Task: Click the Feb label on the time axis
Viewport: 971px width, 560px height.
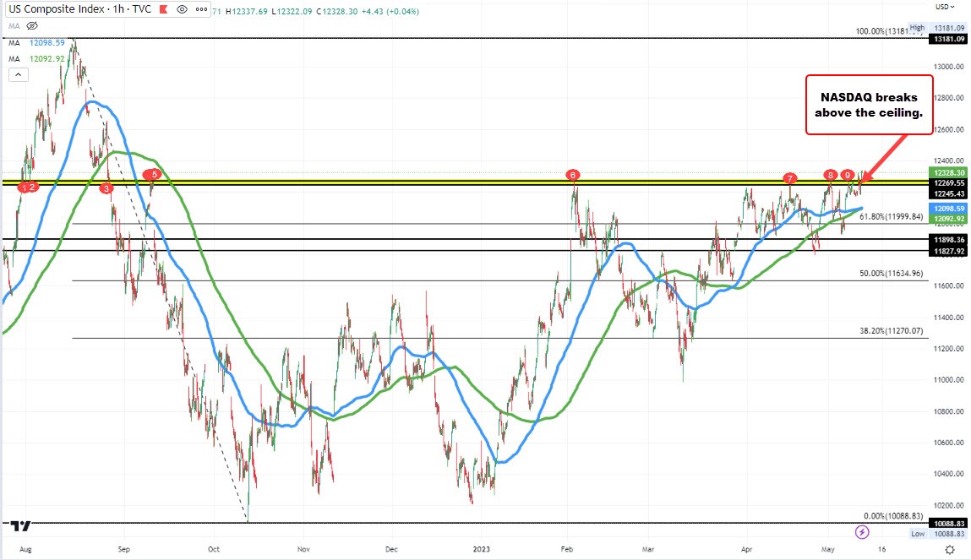Action: (566, 549)
